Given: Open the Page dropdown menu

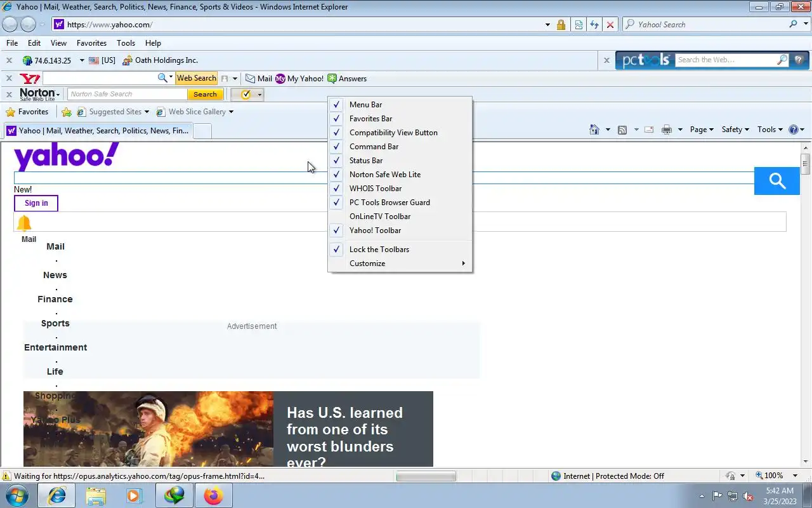Looking at the screenshot, I should (701, 130).
